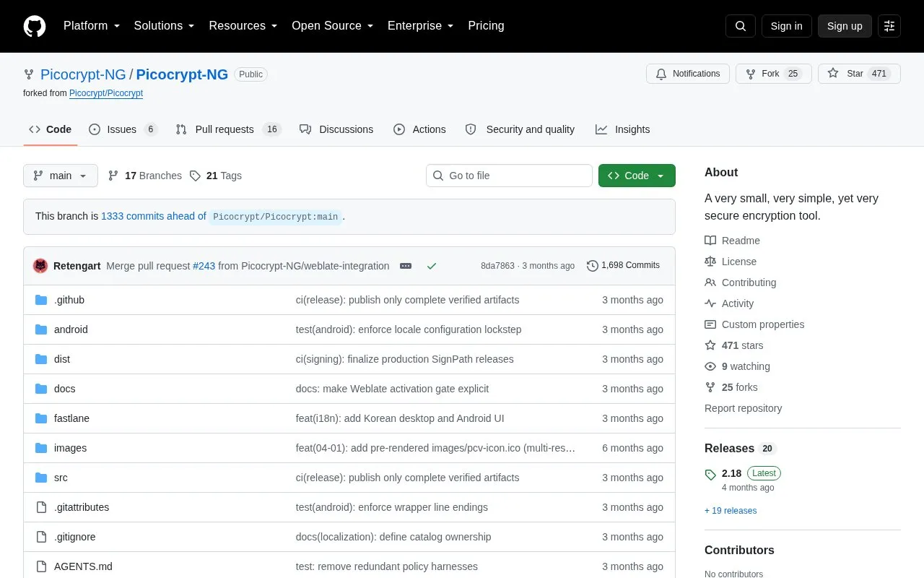Switch to the Pull requests tab

click(228, 129)
